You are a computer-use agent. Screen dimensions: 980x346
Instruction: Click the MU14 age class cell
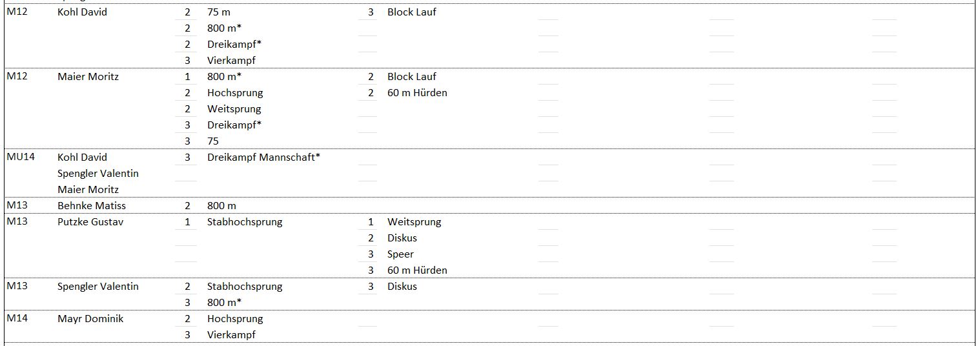21,158
